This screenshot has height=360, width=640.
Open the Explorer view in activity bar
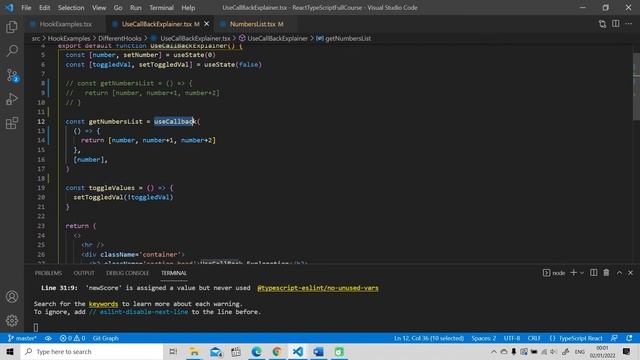coord(12,27)
